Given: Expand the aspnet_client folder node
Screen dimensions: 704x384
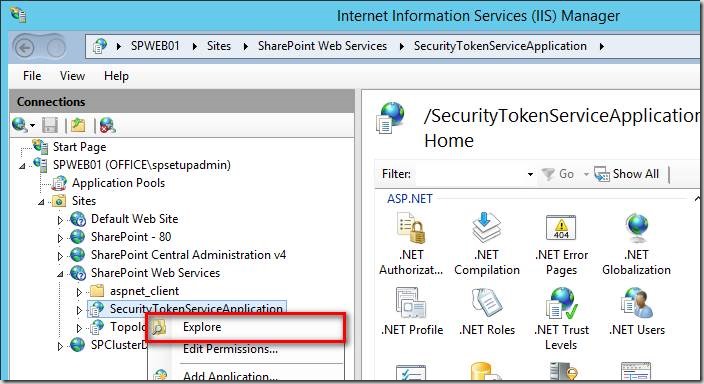Looking at the screenshot, I should tap(79, 292).
